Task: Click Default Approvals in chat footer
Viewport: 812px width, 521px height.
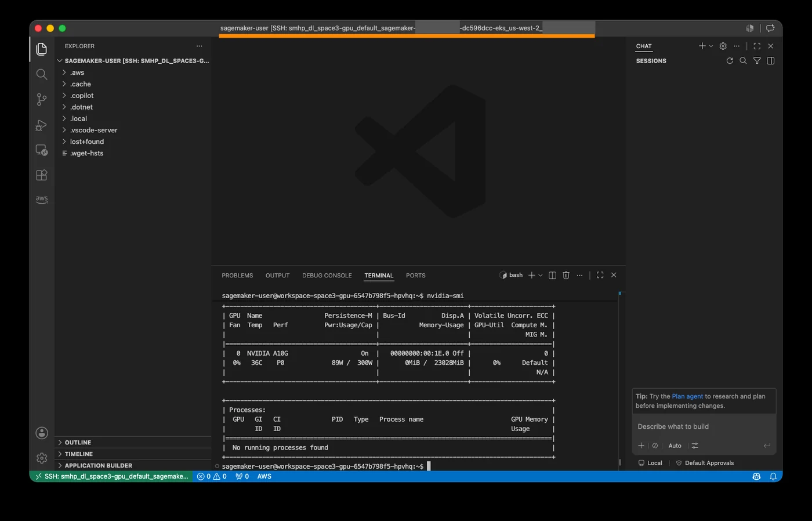Action: click(x=705, y=463)
